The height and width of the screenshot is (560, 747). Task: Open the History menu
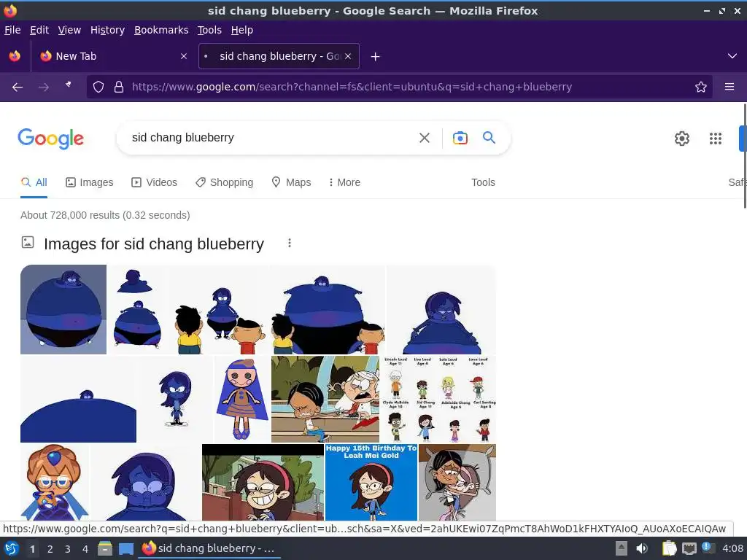107,30
